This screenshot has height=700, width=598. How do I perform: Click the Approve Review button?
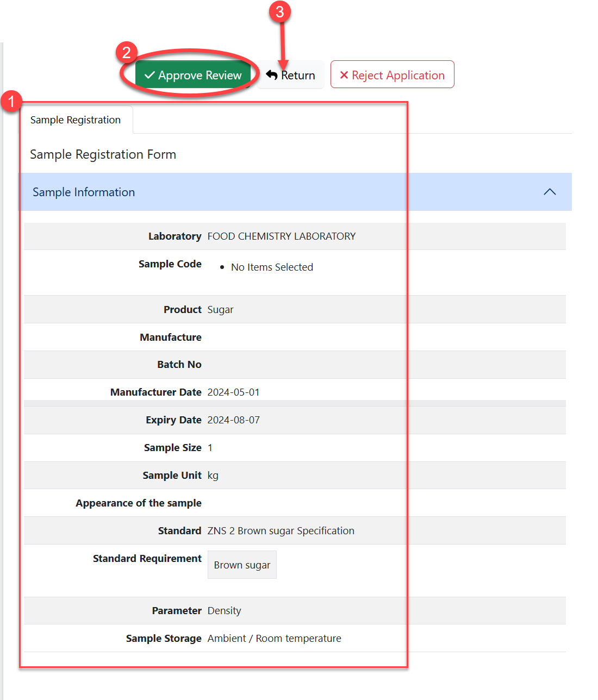tap(193, 75)
